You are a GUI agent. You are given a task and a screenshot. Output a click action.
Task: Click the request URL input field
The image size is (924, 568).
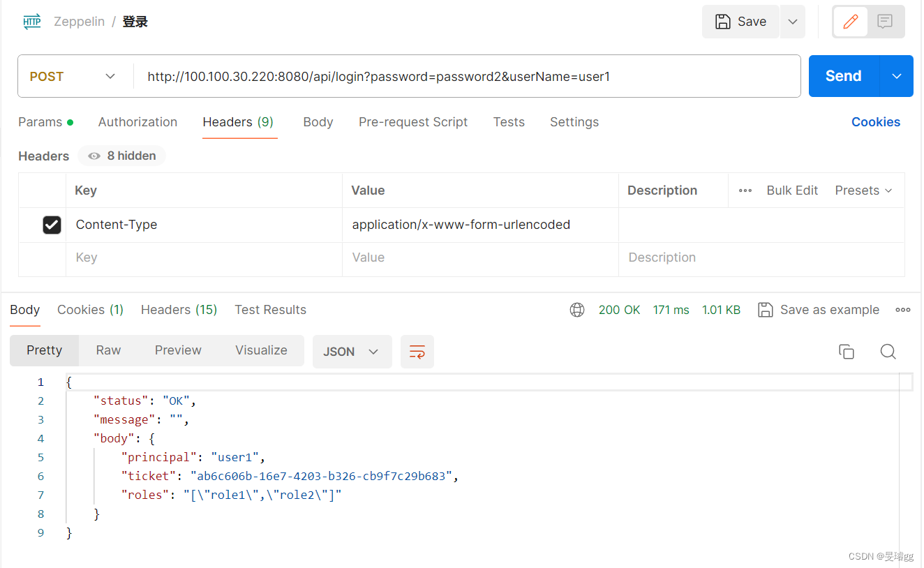tap(467, 77)
